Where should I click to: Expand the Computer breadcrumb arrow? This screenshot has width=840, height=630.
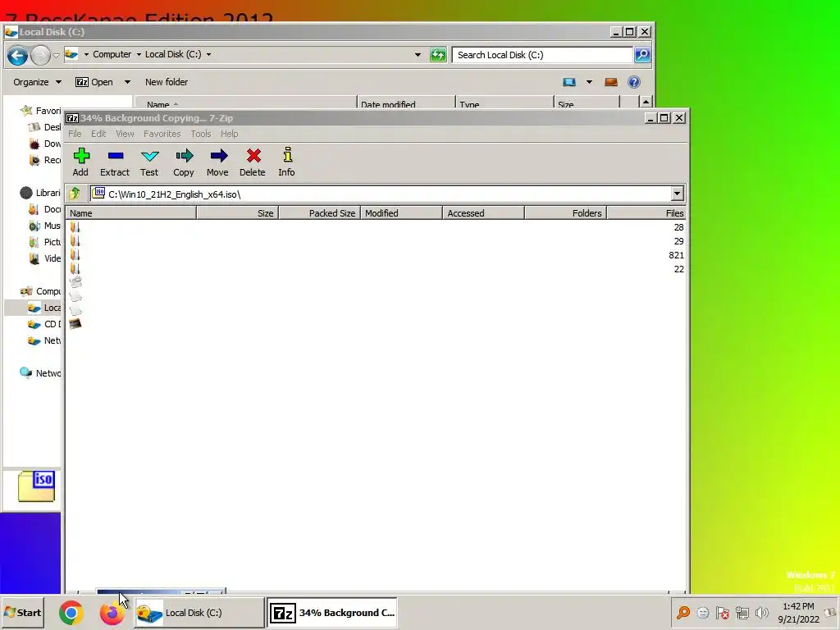(139, 55)
